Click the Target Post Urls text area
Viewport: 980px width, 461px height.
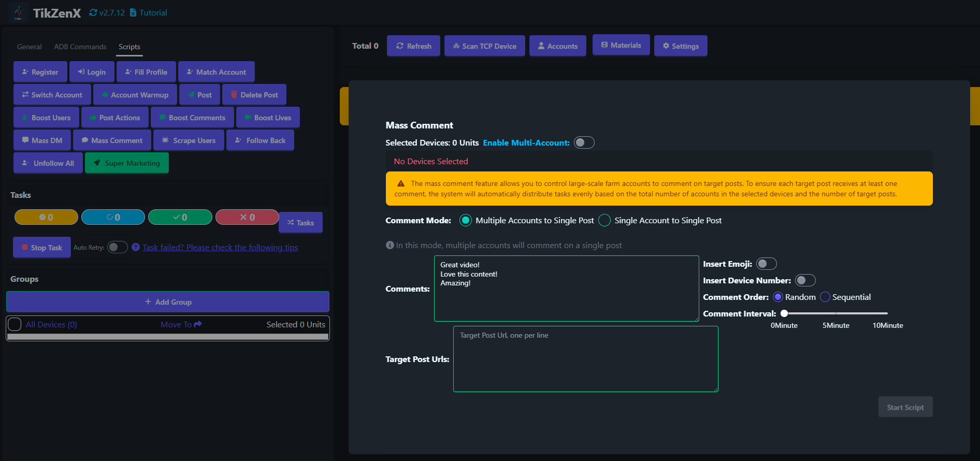pyautogui.click(x=586, y=359)
